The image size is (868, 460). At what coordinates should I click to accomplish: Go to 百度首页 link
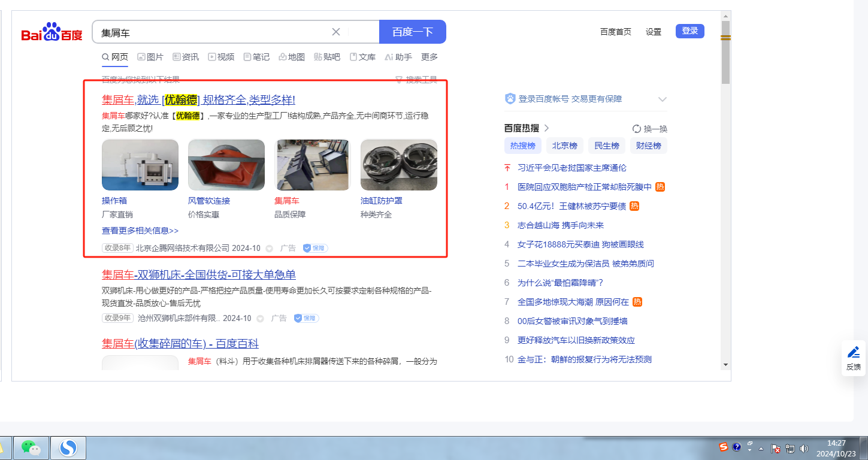(616, 32)
